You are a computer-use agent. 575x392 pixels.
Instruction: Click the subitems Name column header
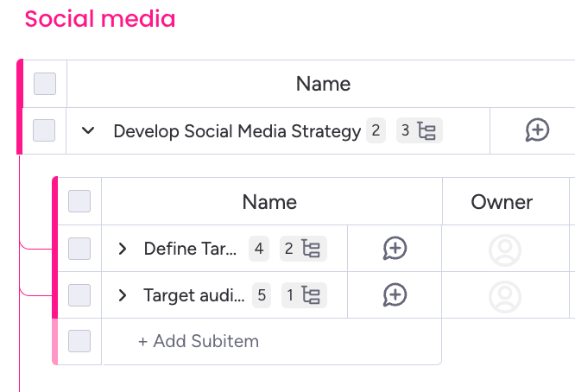pos(269,202)
